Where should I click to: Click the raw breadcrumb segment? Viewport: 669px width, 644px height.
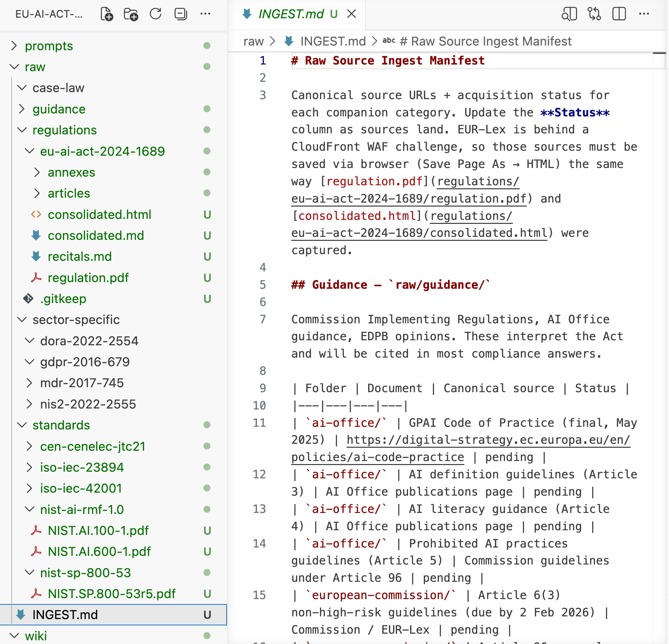coord(253,41)
